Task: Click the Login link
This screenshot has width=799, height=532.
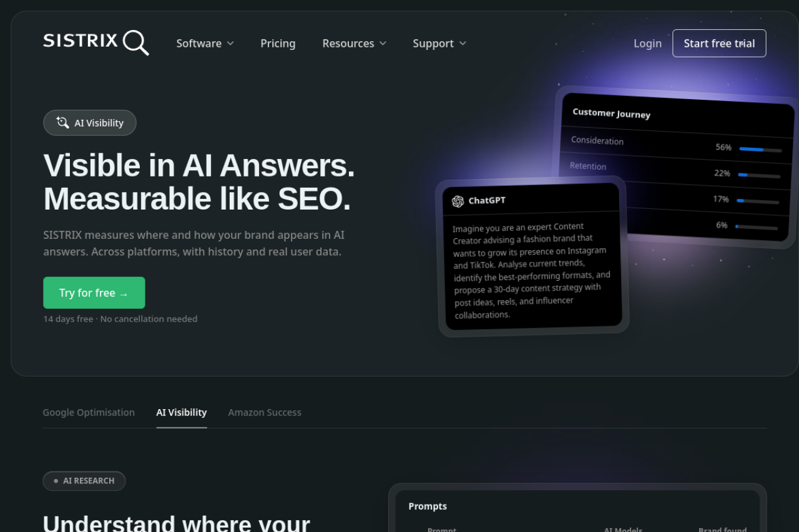Action: pos(647,43)
